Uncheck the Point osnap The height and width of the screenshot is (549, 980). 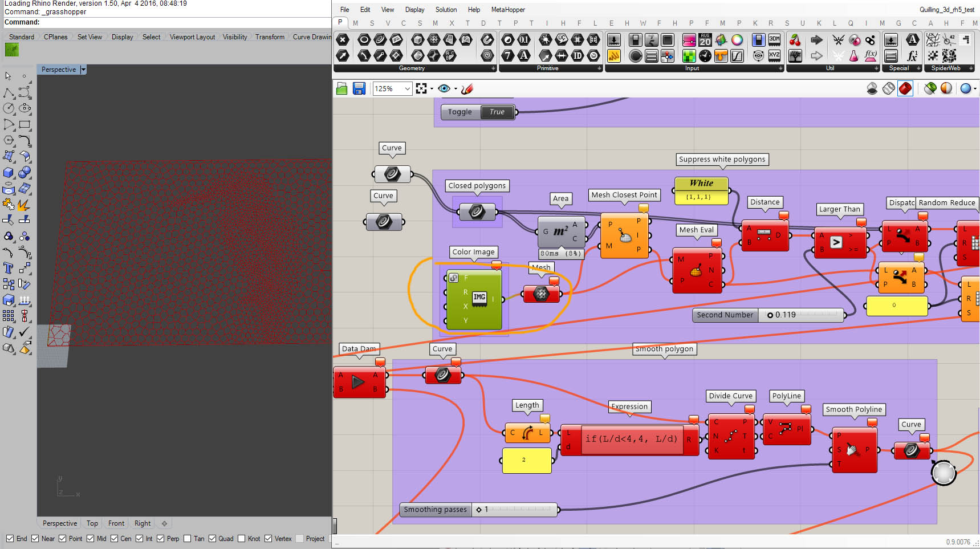[x=63, y=539]
